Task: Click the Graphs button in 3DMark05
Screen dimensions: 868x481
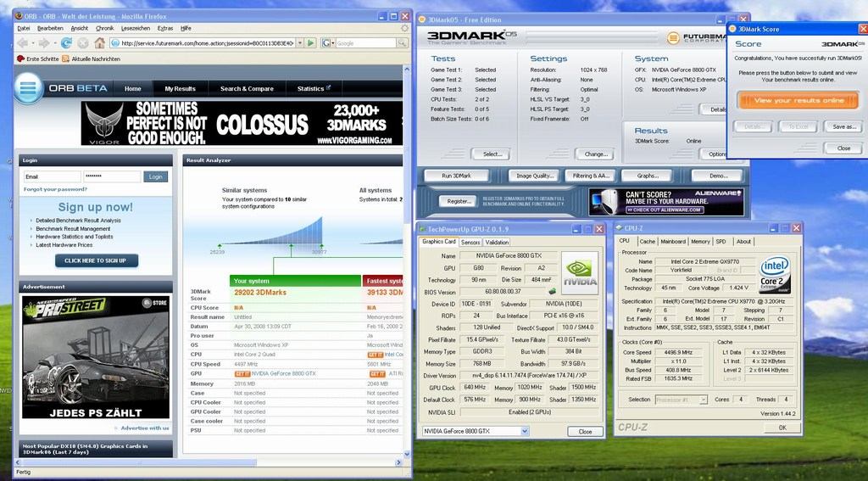Action: 647,176
